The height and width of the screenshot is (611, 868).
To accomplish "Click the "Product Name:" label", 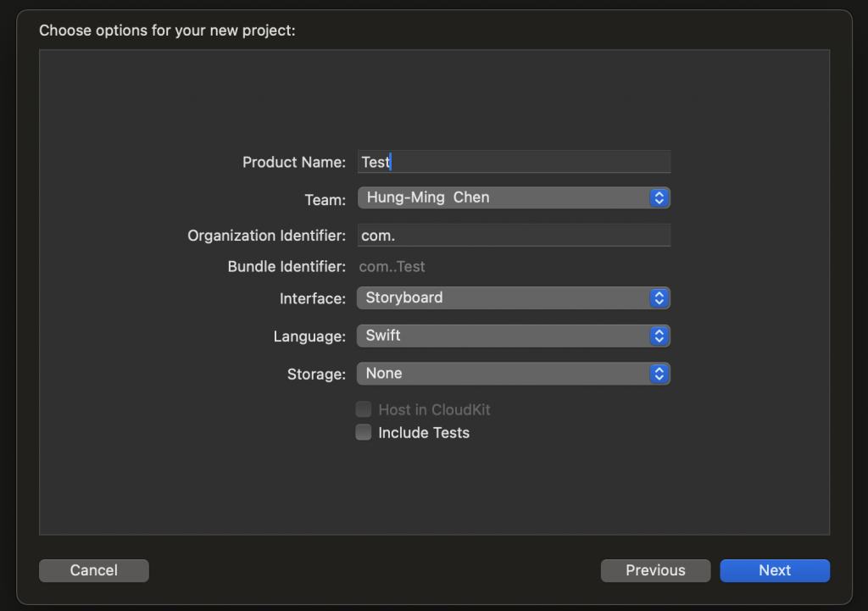I will (294, 162).
